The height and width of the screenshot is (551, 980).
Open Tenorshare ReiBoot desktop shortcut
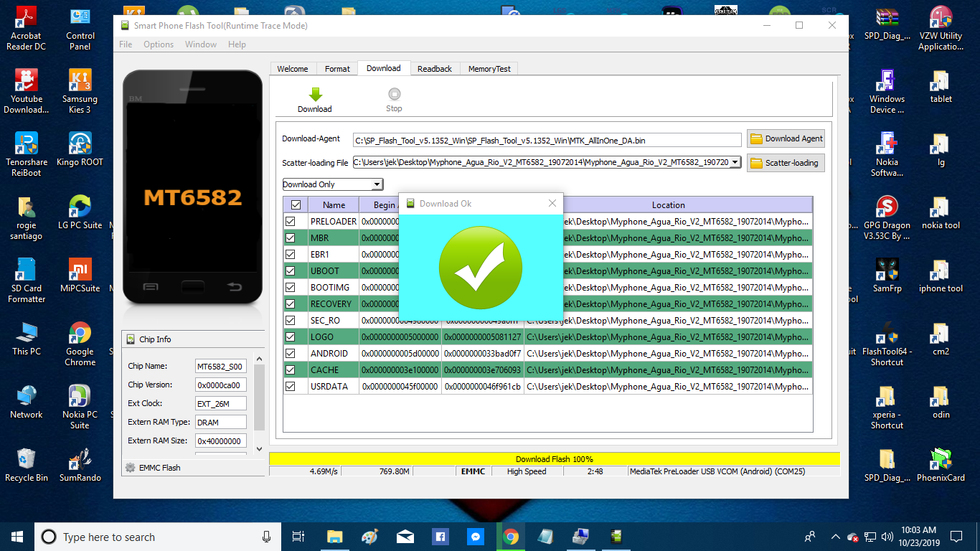point(26,155)
